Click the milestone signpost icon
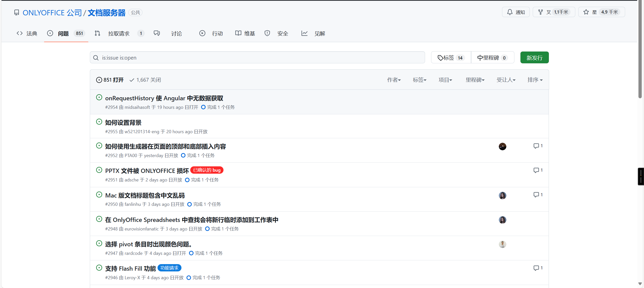The image size is (644, 288). pyautogui.click(x=480, y=58)
